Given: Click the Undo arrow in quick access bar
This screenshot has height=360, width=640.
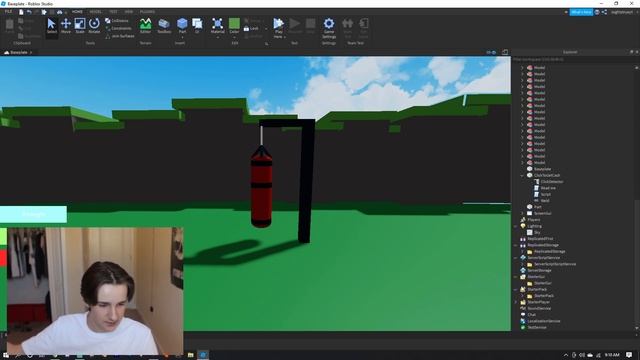Looking at the screenshot, I should [x=29, y=12].
